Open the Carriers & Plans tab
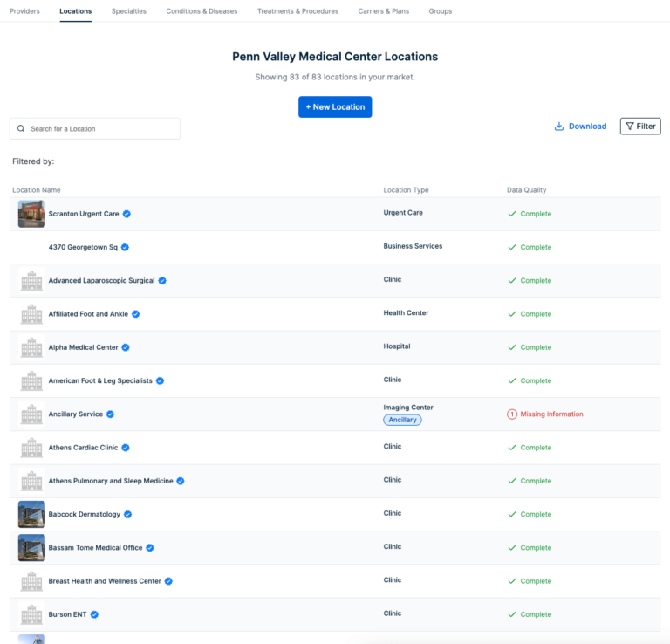The height and width of the screenshot is (644, 670). pyautogui.click(x=384, y=11)
